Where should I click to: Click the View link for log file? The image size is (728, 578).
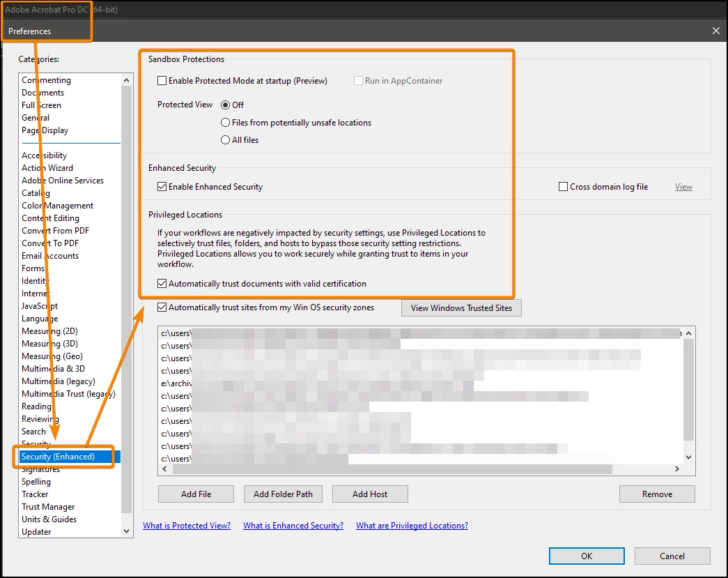click(x=683, y=187)
